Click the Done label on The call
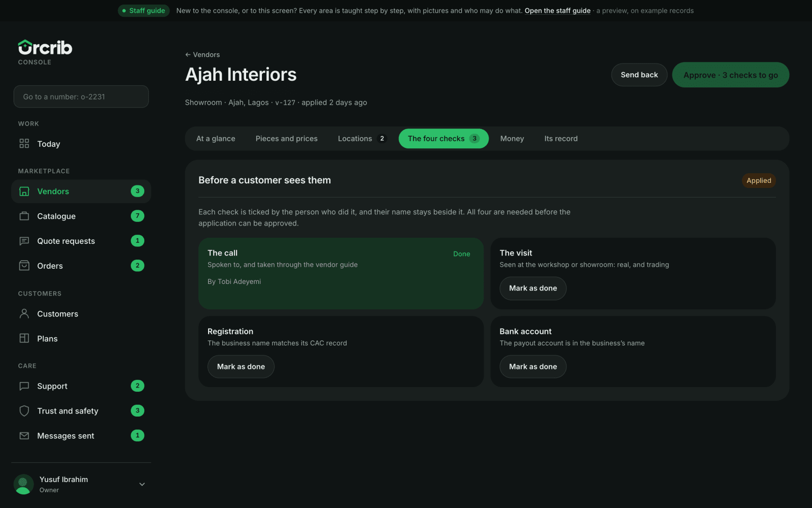The height and width of the screenshot is (508, 812). [x=461, y=254]
